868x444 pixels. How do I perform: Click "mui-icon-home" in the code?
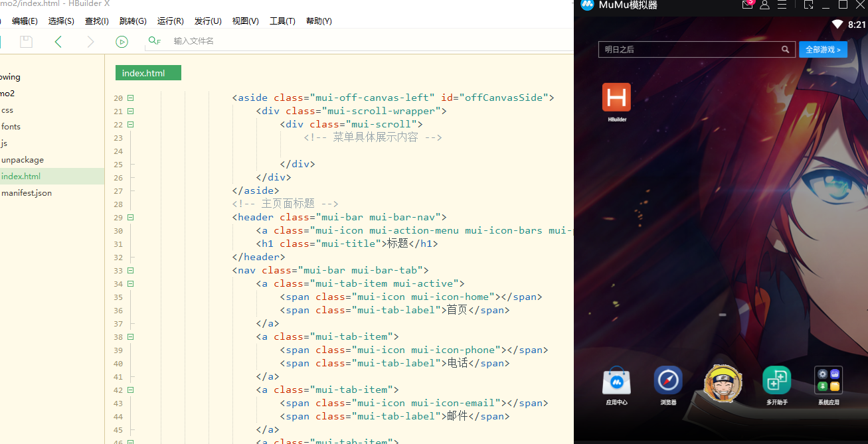pyautogui.click(x=453, y=297)
